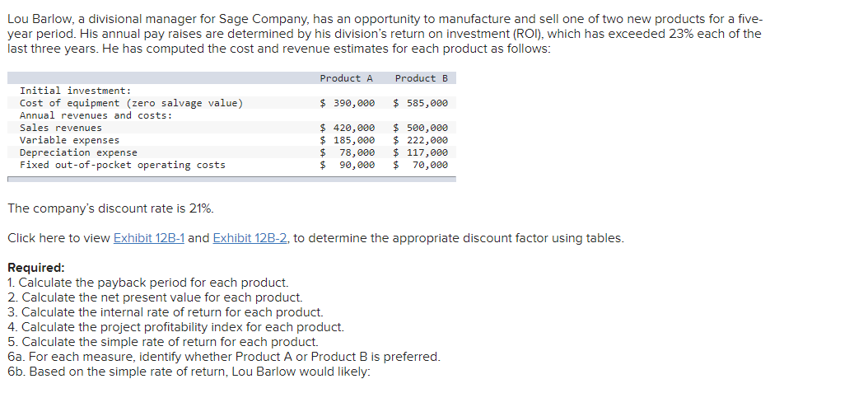Image resolution: width=868 pixels, height=393 pixels.
Task: Click the Sales revenues row label
Action: (x=61, y=128)
